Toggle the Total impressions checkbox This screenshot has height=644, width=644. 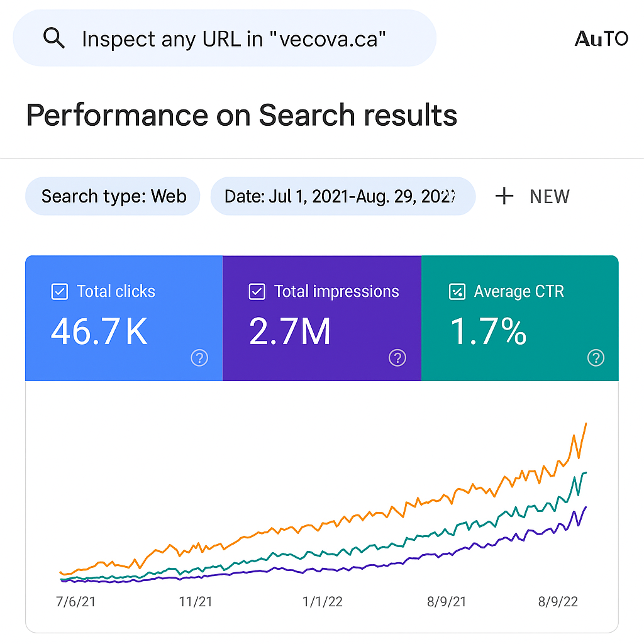click(x=257, y=292)
